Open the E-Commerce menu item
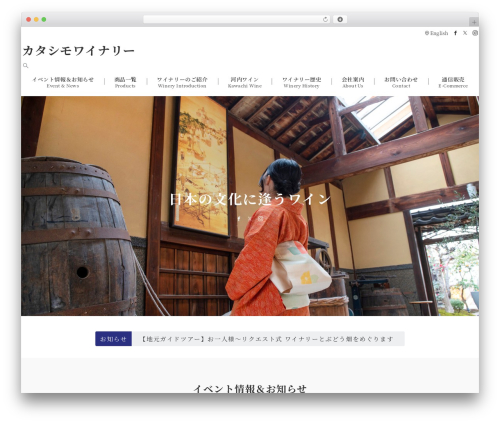The image size is (500, 423). 453,82
